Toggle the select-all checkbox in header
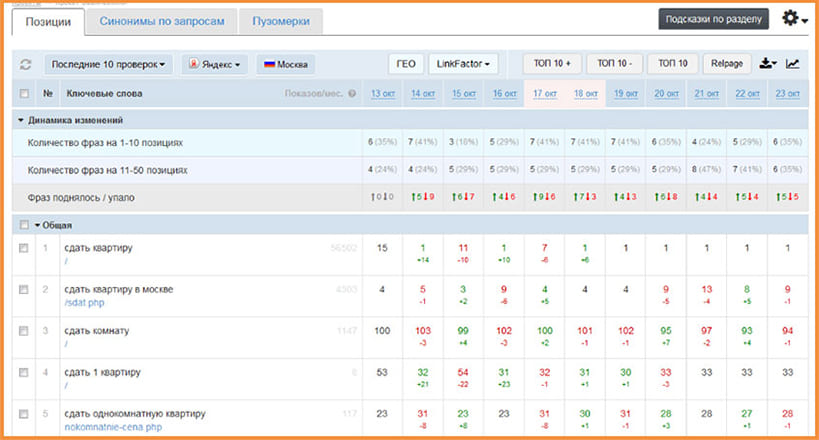This screenshot has width=819, height=440. click(x=24, y=94)
